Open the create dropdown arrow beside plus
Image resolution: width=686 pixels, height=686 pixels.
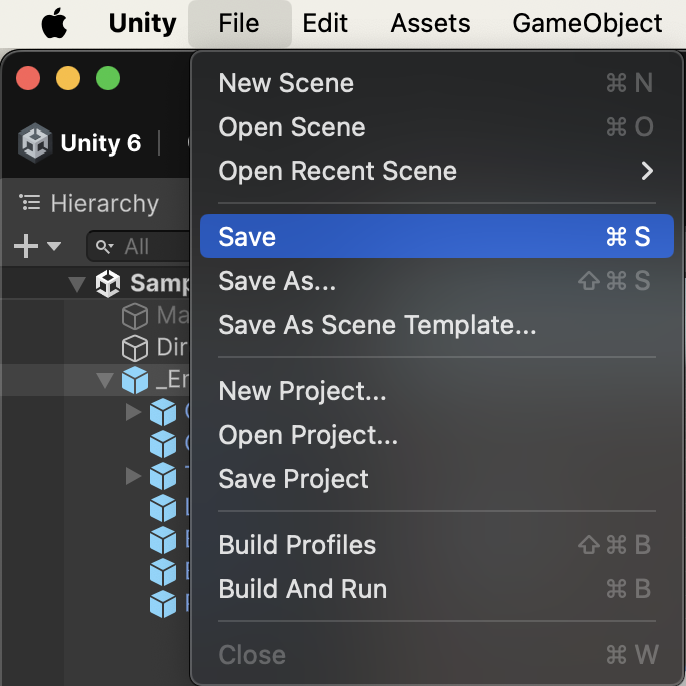[54, 246]
